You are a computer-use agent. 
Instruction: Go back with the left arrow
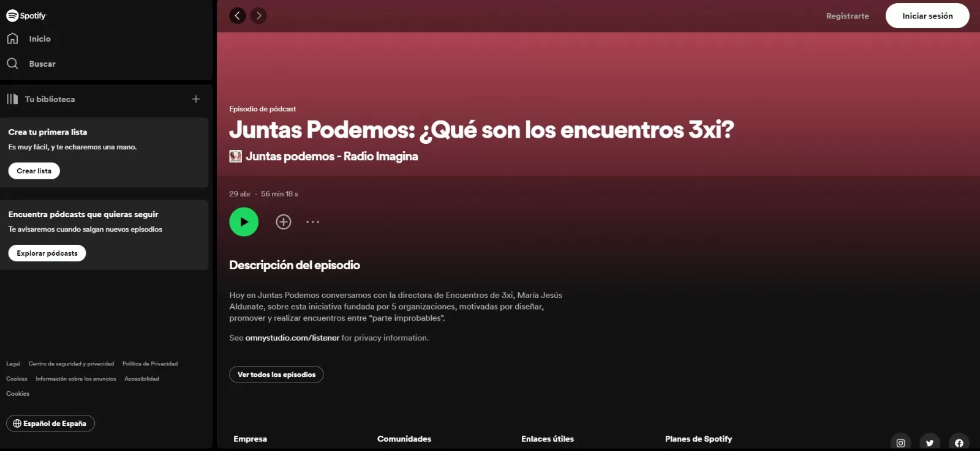coord(238,15)
